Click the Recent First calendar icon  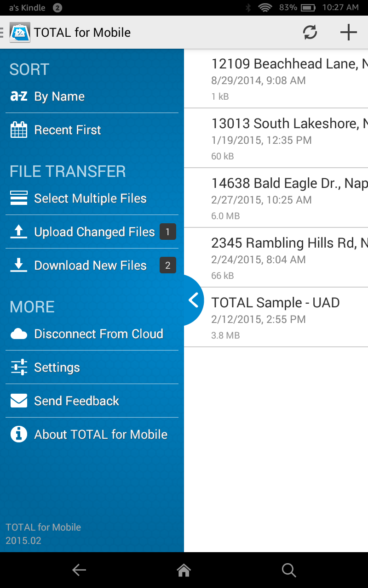click(18, 130)
